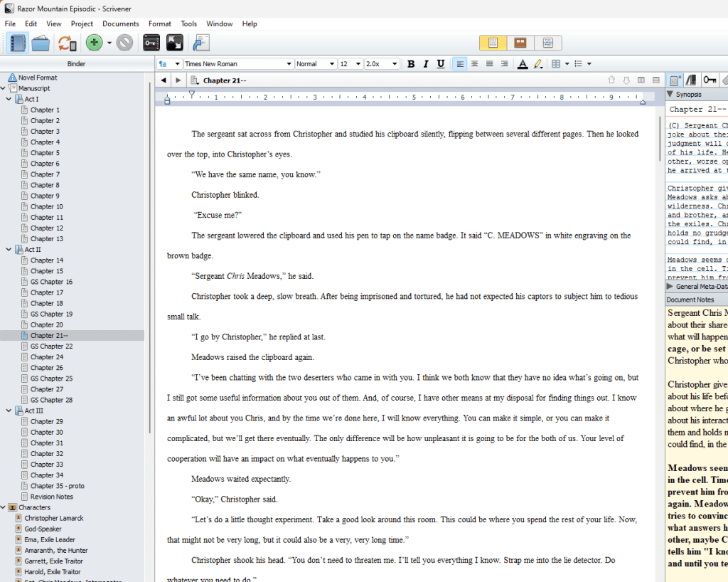Open the Format menu

(x=159, y=23)
